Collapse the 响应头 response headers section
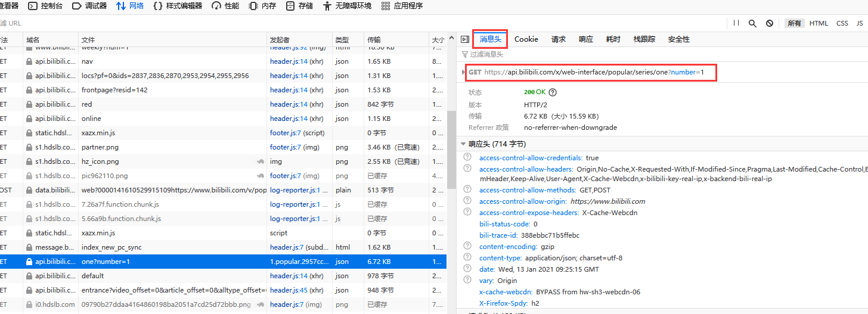Viewport: 868px width, 314px height. tap(463, 144)
